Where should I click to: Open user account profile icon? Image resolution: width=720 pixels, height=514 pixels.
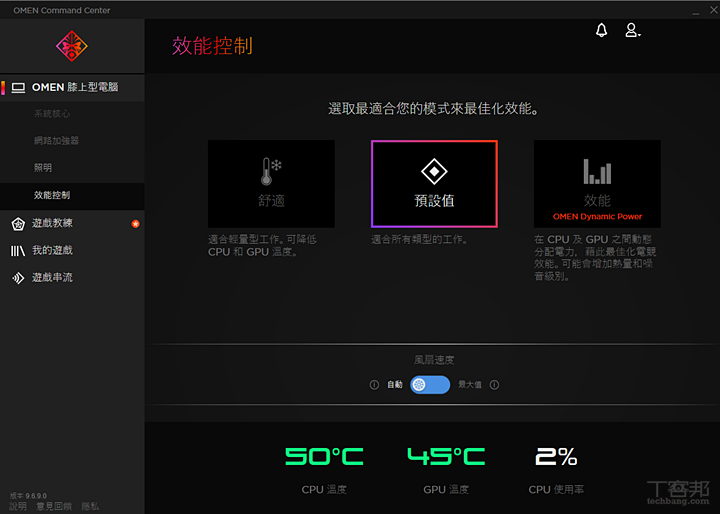[632, 30]
